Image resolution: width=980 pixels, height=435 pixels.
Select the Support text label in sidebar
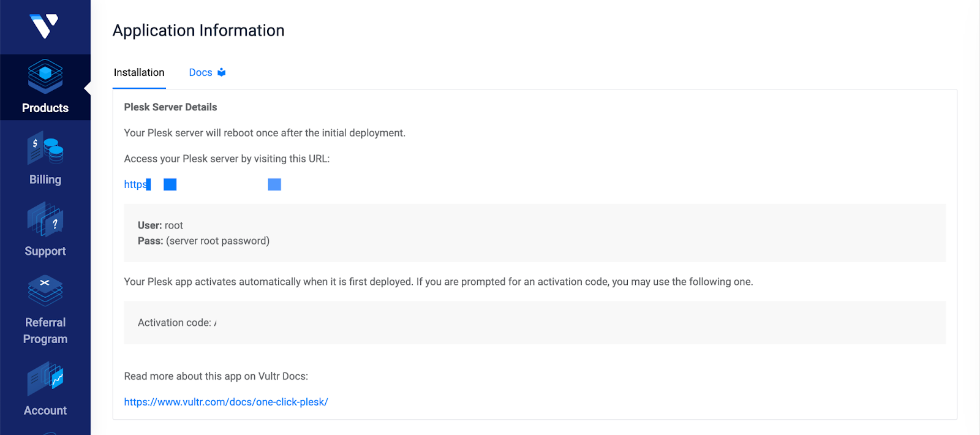45,251
